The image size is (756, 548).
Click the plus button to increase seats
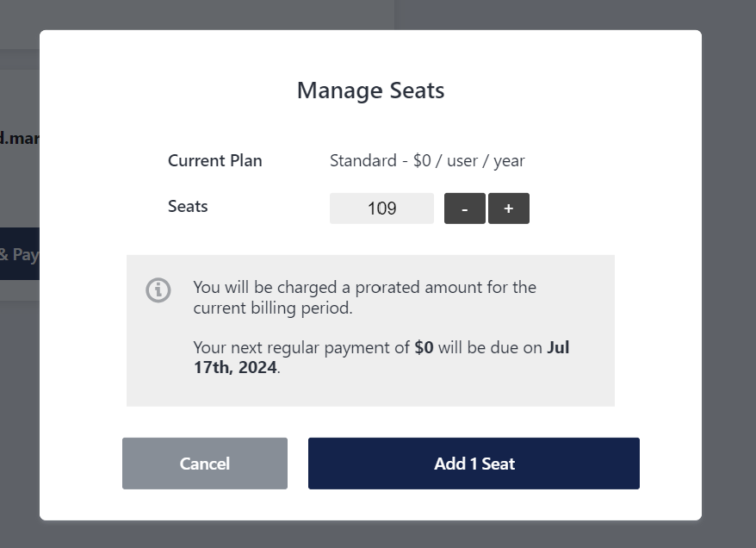[509, 209]
